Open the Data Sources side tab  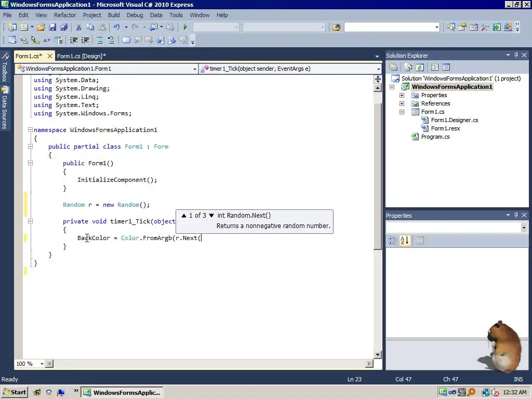point(5,108)
